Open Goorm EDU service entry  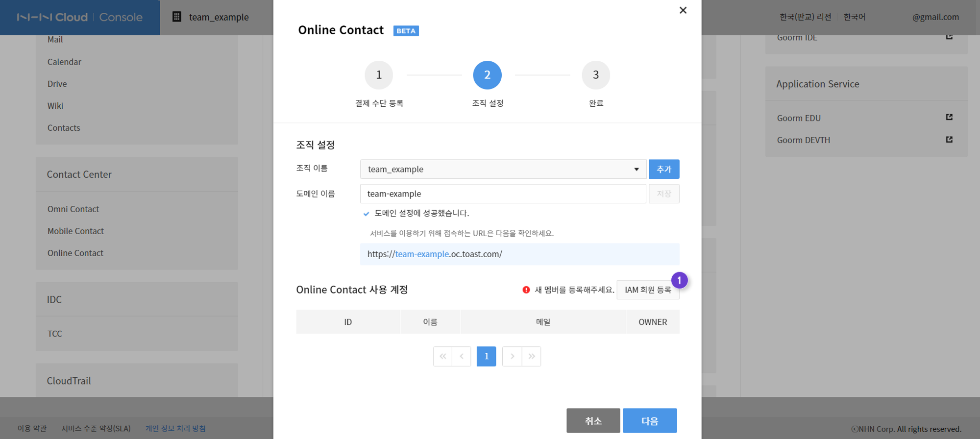pyautogui.click(x=799, y=118)
